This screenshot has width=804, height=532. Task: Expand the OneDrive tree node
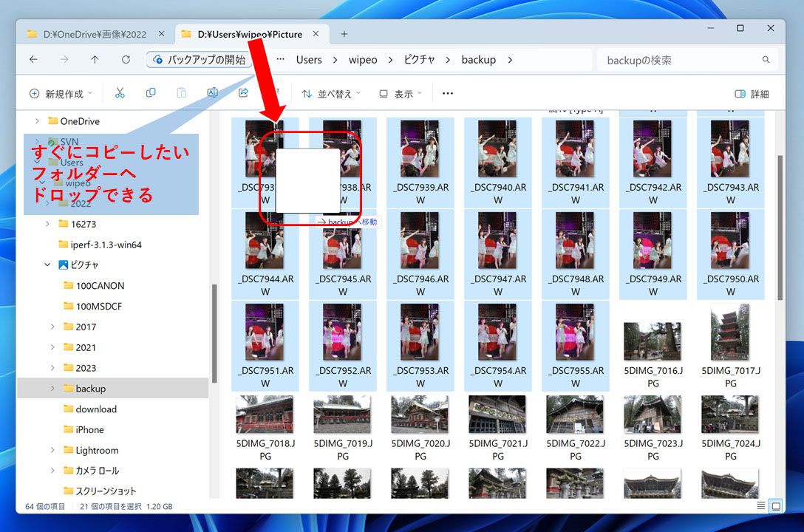click(37, 121)
